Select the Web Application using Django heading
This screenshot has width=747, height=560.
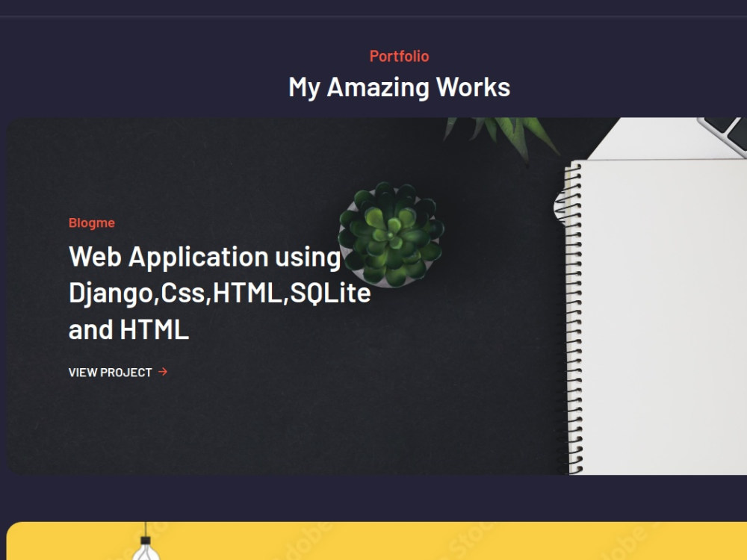click(220, 293)
